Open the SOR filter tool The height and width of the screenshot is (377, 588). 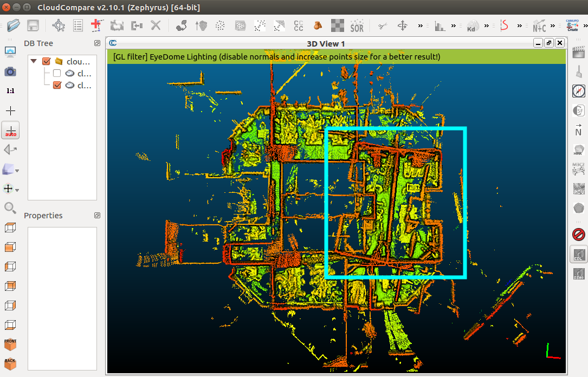tap(357, 25)
